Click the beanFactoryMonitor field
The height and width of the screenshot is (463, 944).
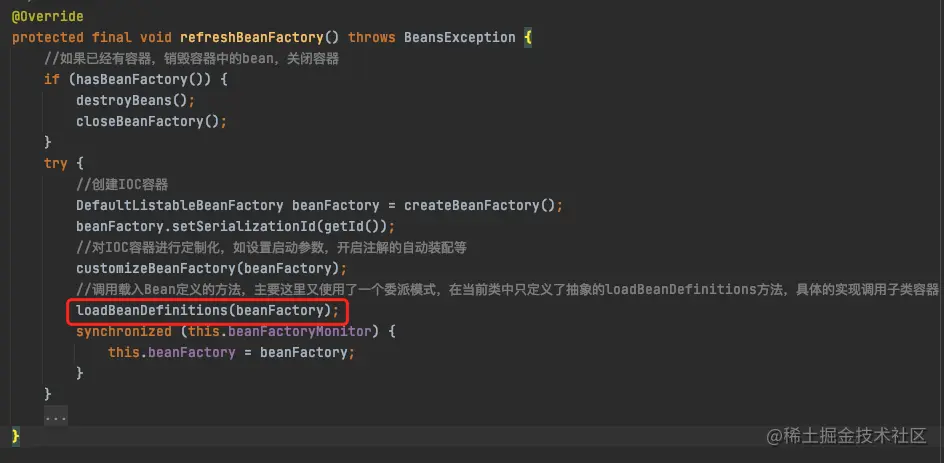point(299,331)
